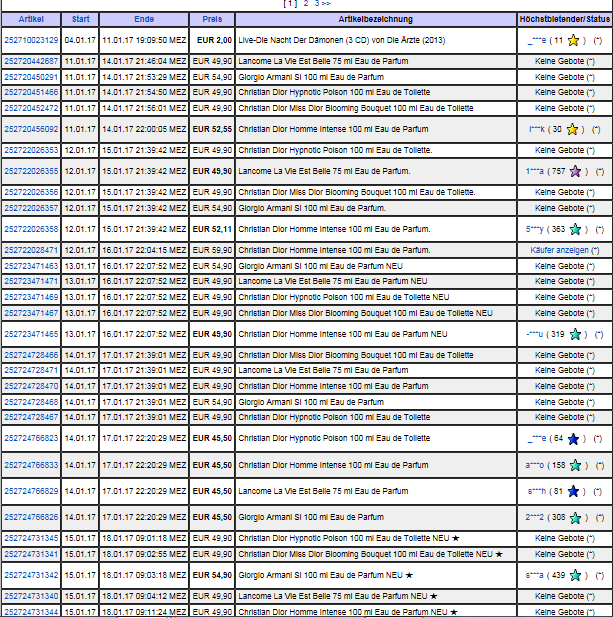The image size is (613, 618).
Task: Click yellow star for bidder _***e (11)
Action: pyautogui.click(x=573, y=40)
